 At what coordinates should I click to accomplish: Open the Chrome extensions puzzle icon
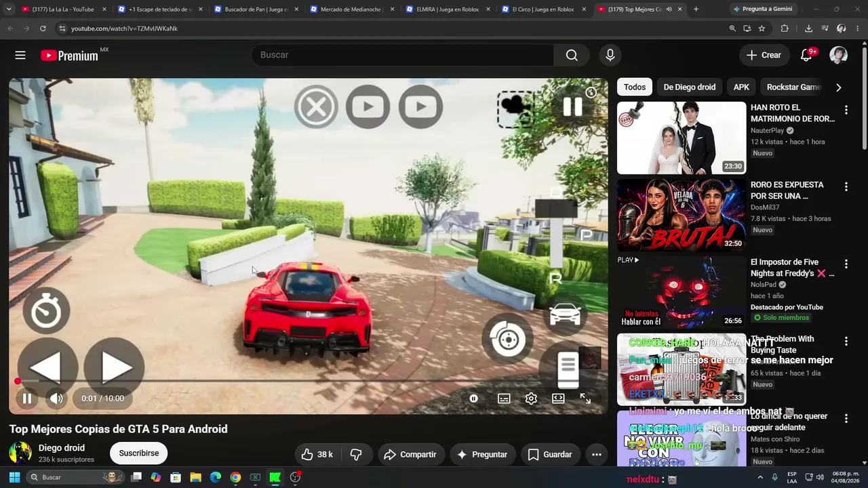[785, 28]
